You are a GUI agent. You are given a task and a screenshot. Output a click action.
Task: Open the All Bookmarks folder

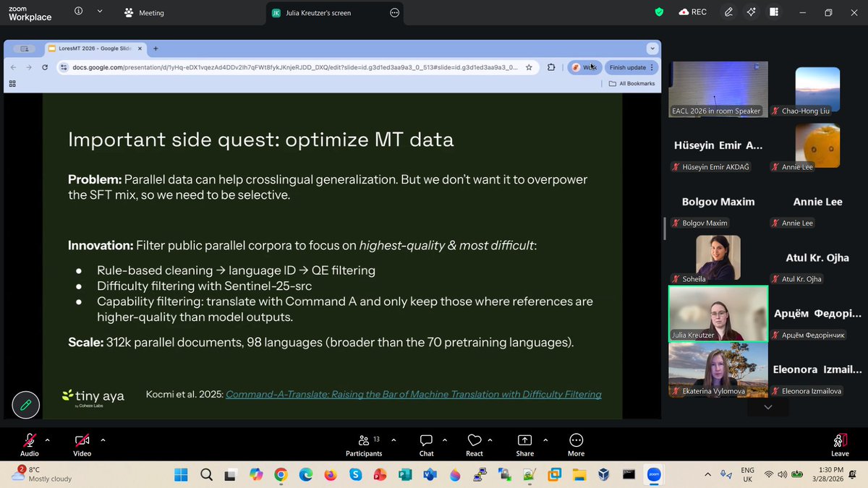point(632,84)
